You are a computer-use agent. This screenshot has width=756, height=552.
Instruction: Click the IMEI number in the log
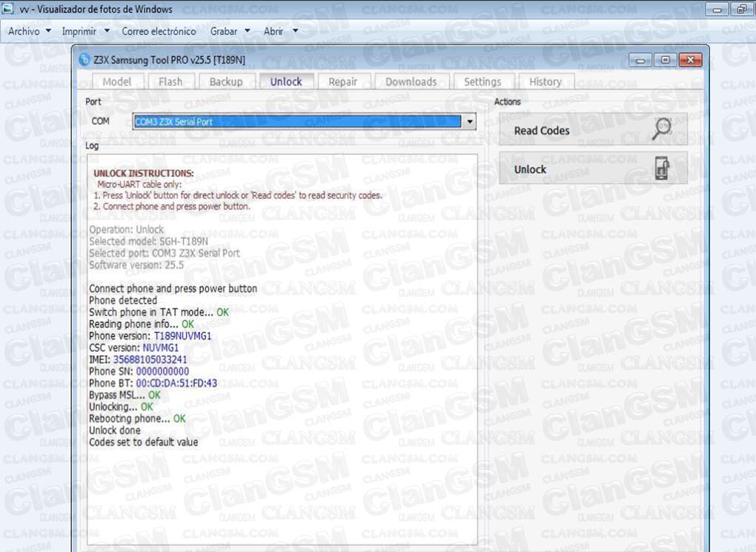(150, 359)
